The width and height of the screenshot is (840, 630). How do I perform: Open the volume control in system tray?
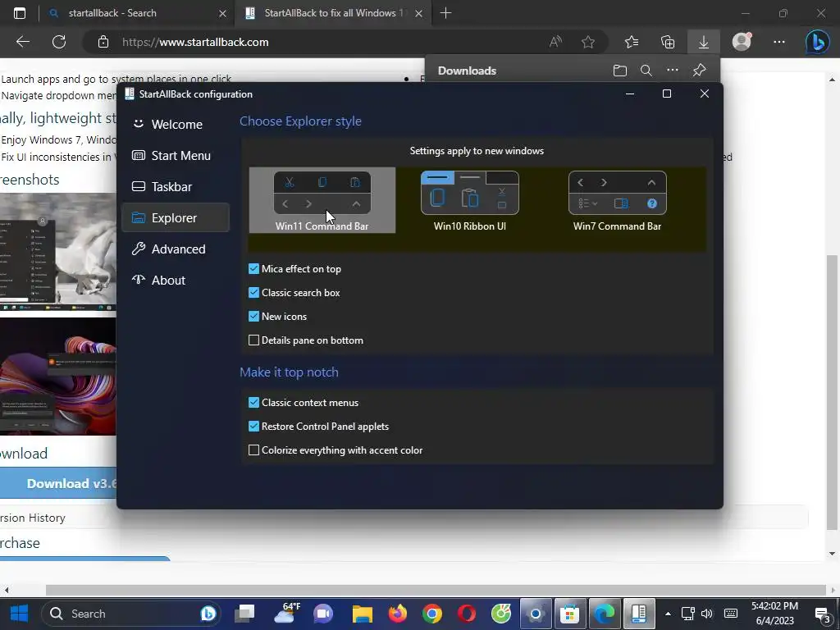click(x=707, y=614)
